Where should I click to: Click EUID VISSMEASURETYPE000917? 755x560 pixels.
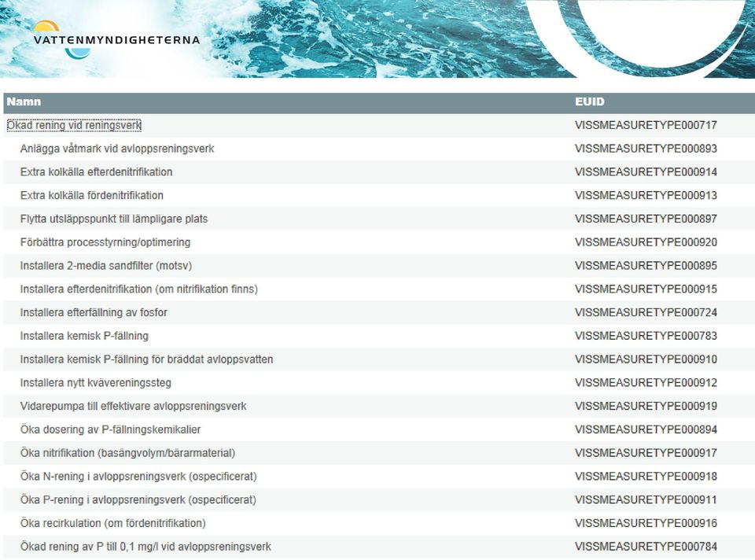point(646,453)
